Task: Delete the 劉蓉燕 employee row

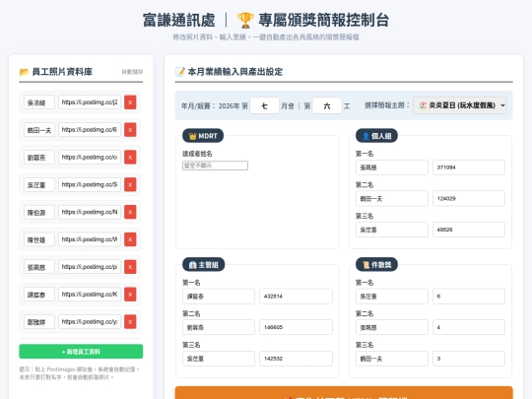Action: point(130,157)
